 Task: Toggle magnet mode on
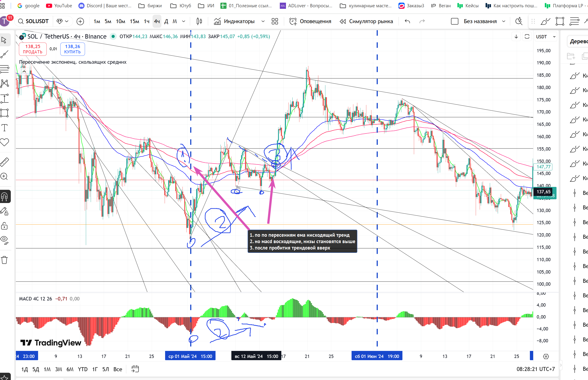pos(4,196)
